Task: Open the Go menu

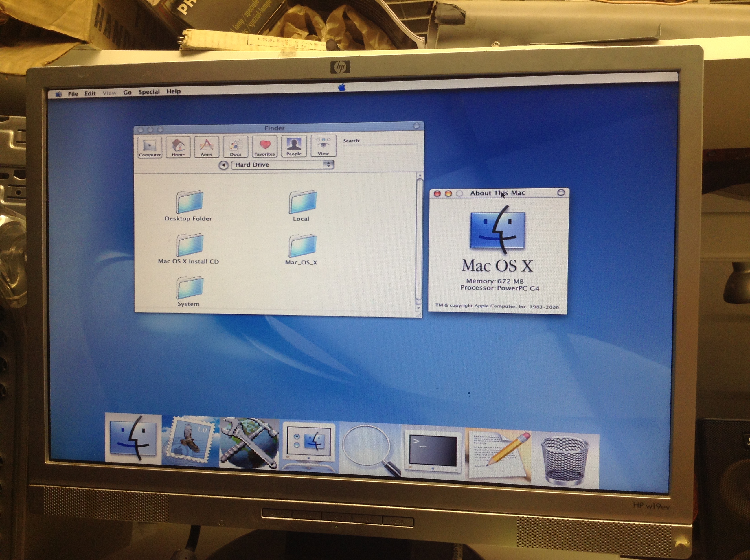Action: tap(127, 92)
